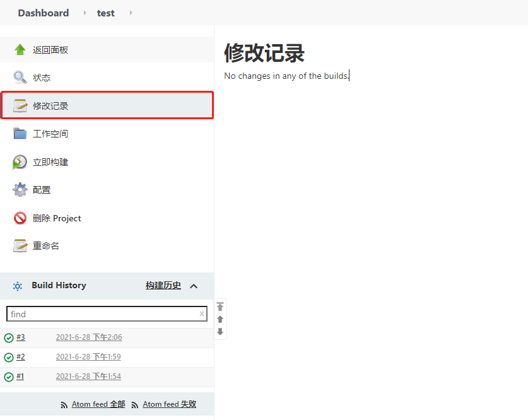Click the red delete Project icon
This screenshot has height=420, width=528.
coord(20,218)
